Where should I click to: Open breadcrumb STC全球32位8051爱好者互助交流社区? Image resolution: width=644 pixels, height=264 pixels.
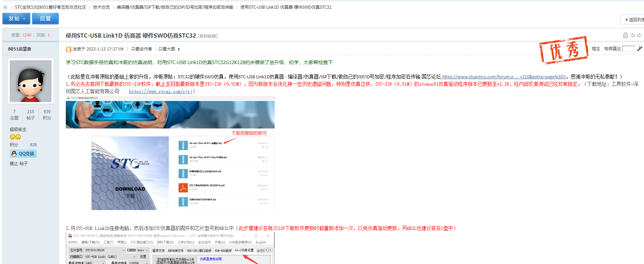coord(50,7)
